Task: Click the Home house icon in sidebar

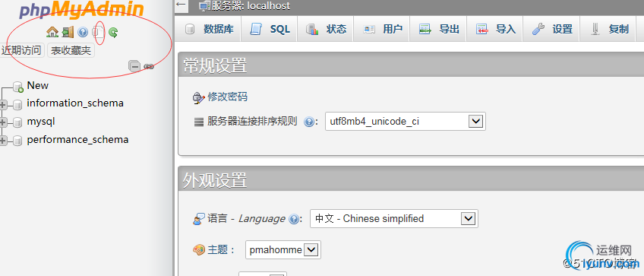Action: click(52, 32)
